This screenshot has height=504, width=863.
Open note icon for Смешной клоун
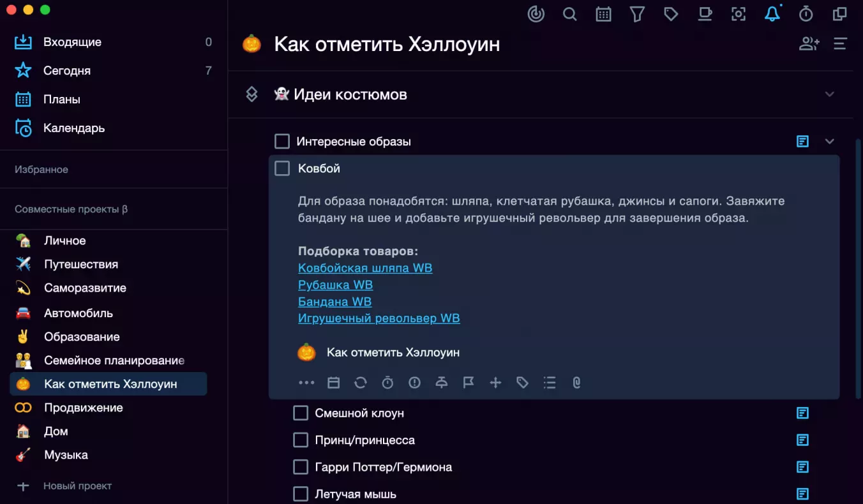[803, 413]
